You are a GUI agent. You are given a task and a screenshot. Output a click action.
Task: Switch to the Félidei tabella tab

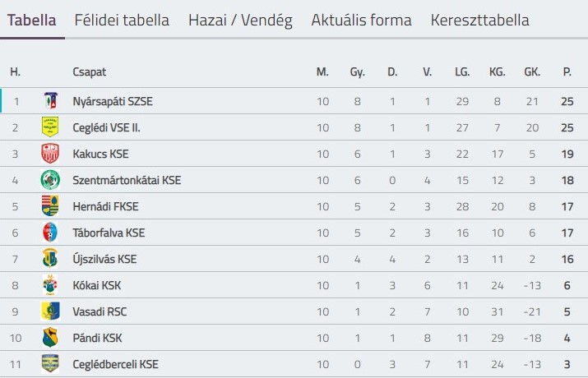(x=122, y=20)
